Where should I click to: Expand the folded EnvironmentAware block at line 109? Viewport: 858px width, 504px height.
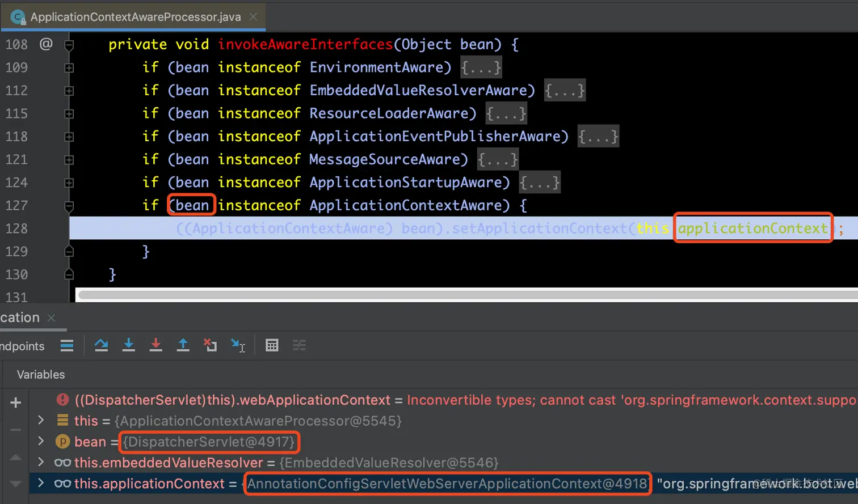click(69, 67)
